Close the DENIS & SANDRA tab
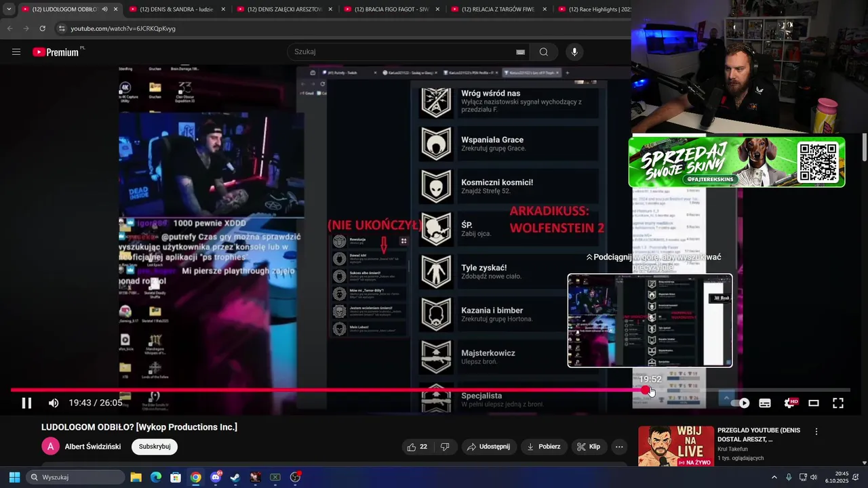 (x=223, y=9)
